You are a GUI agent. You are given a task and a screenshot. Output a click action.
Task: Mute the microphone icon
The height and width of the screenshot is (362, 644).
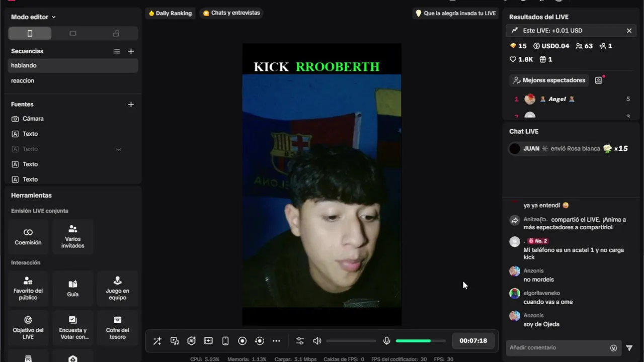[x=386, y=341]
